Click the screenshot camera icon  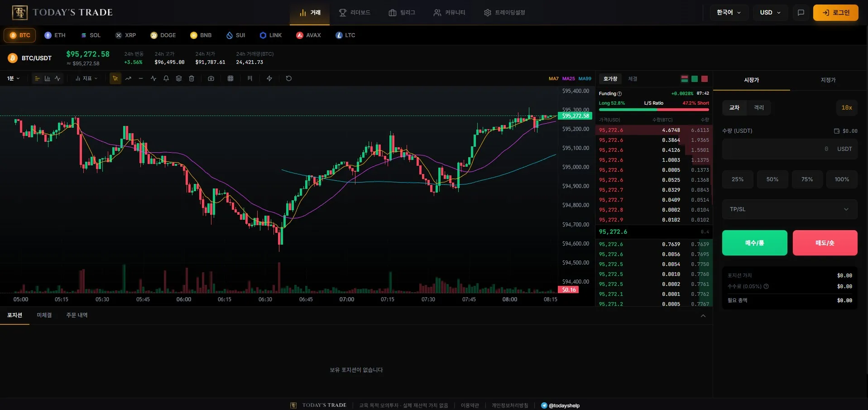(211, 78)
